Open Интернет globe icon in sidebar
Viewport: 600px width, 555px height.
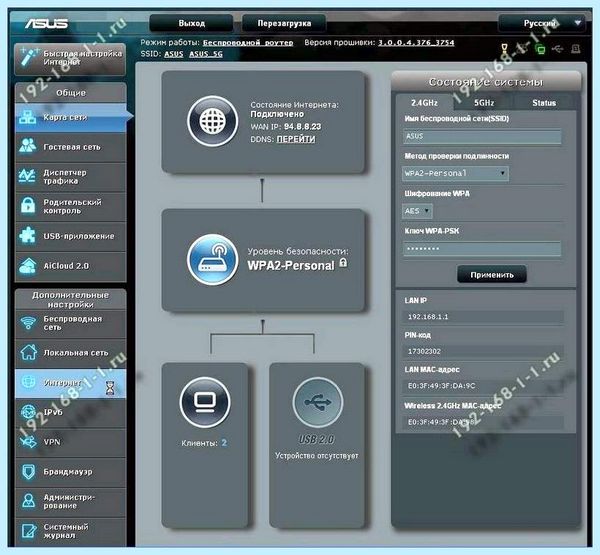click(29, 382)
